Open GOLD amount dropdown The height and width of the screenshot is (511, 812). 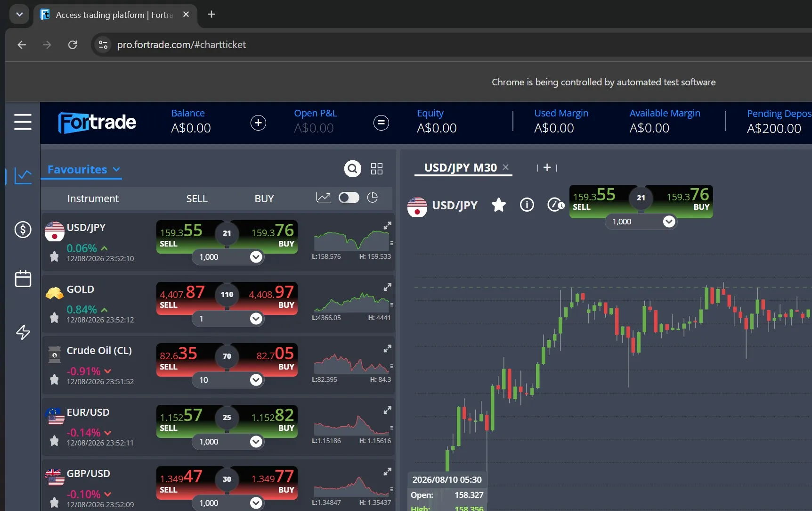(256, 319)
